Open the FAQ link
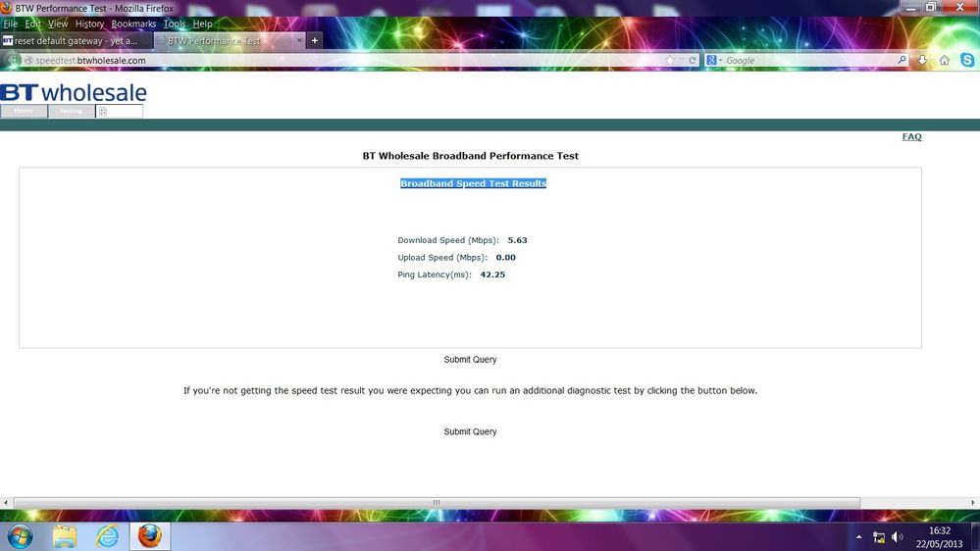980x551 pixels. (x=911, y=137)
